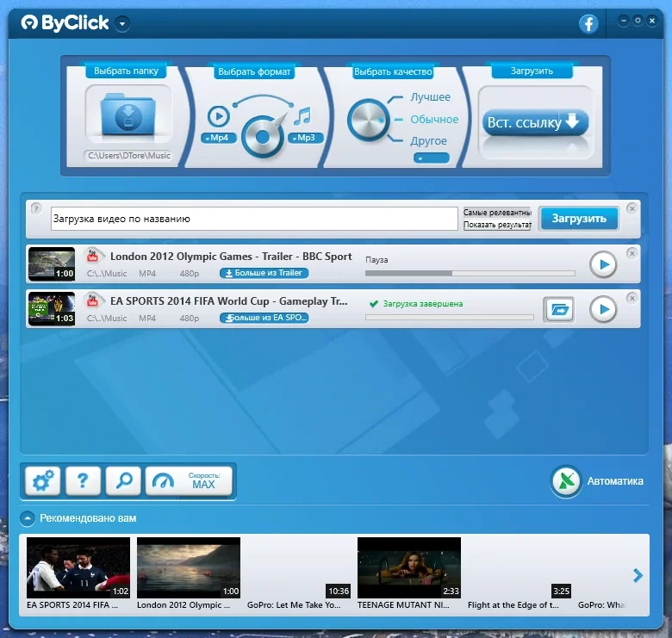
Task: Choose the Самые релевантные option
Action: [x=497, y=213]
